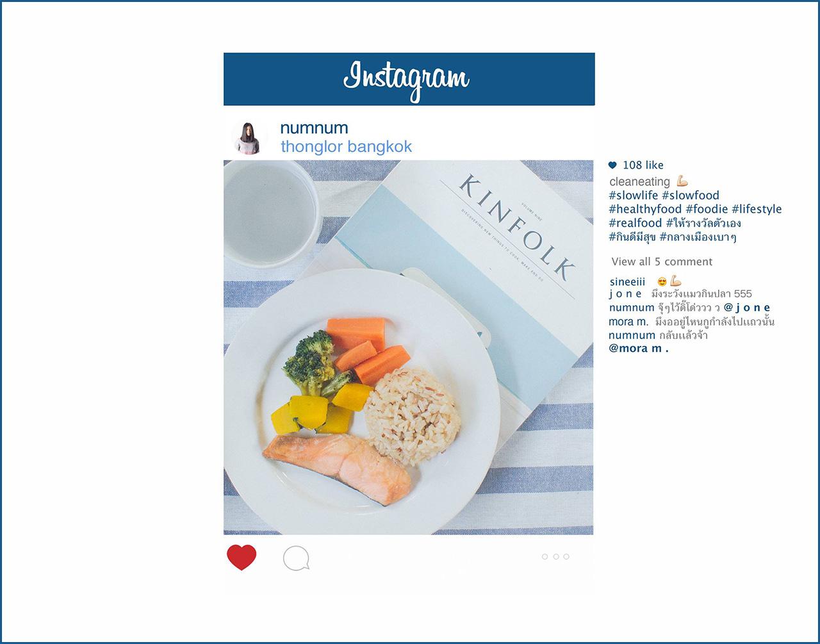Image resolution: width=820 pixels, height=644 pixels.
Task: Open the #foodie hashtag
Action: coord(707,210)
